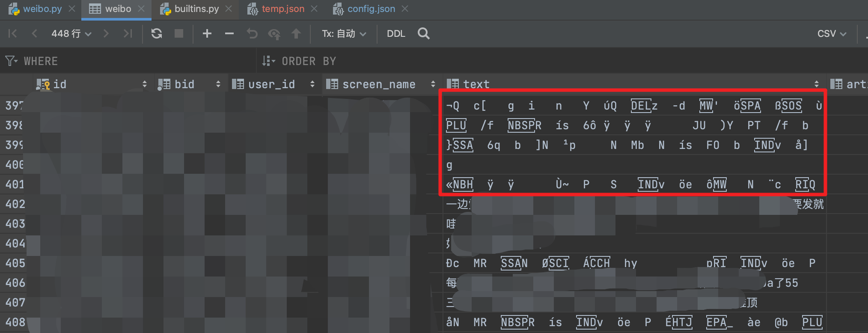868x333 pixels.
Task: Delete row with minus icon
Action: [x=229, y=33]
